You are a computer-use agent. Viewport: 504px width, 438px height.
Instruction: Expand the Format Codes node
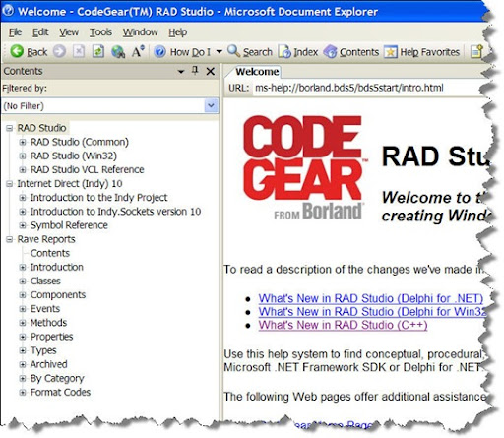(23, 393)
